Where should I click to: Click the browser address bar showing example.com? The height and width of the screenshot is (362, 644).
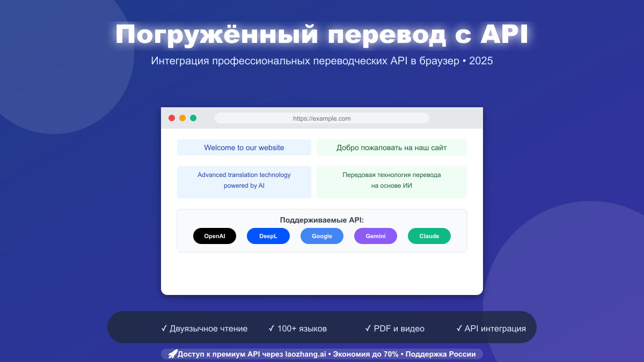[x=322, y=118]
